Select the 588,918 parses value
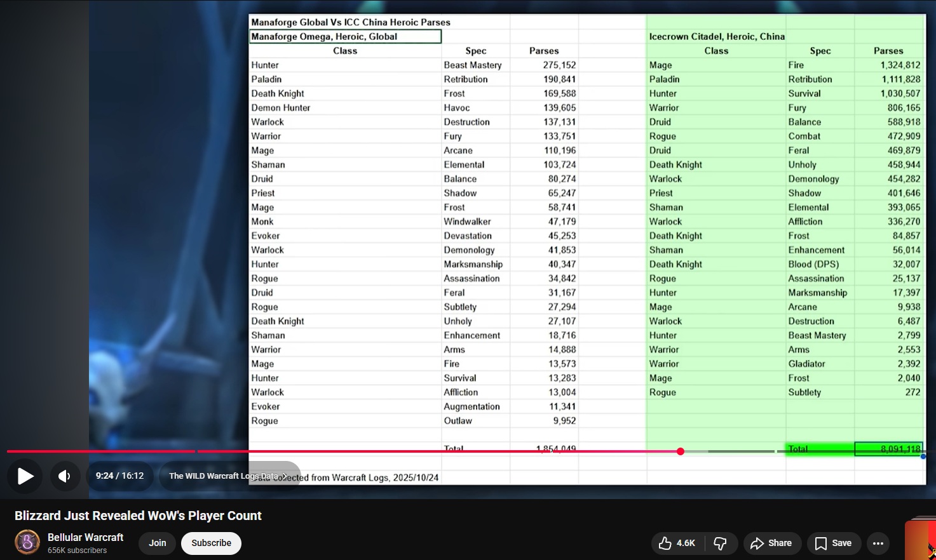Screen dimensions: 936x560 pos(904,122)
